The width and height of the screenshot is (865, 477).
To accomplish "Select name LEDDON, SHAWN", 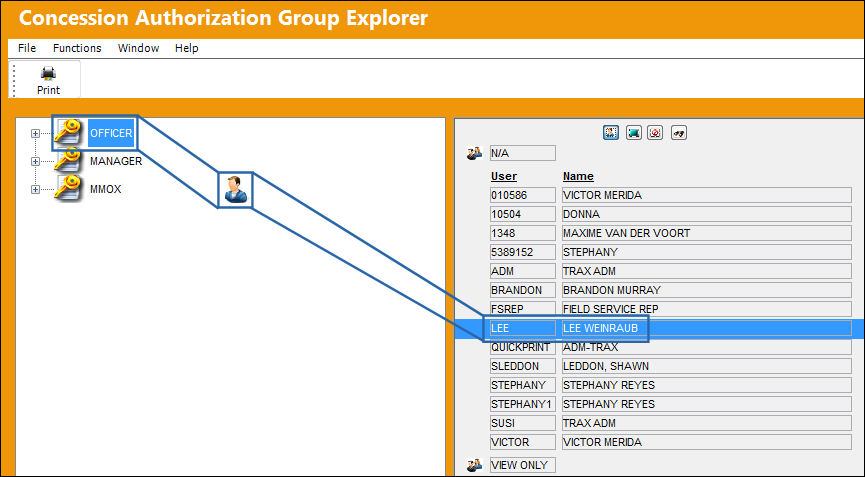I will click(x=707, y=366).
